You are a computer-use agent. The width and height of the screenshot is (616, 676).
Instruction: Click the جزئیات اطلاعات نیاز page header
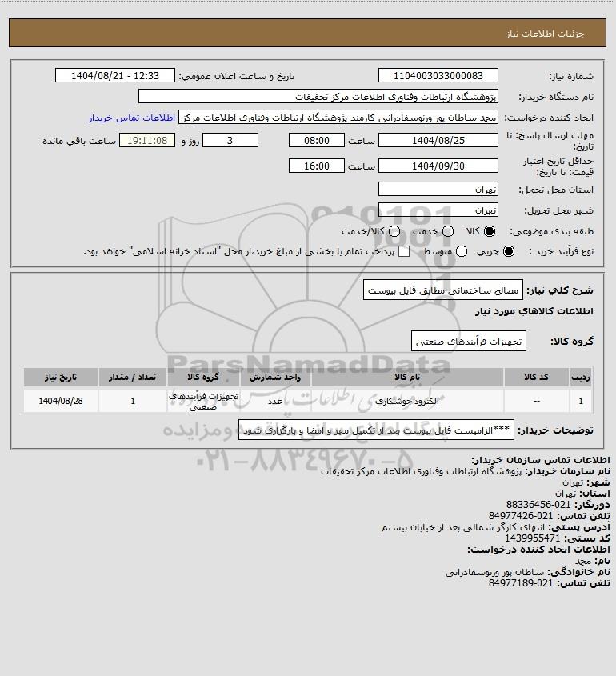[x=546, y=34]
